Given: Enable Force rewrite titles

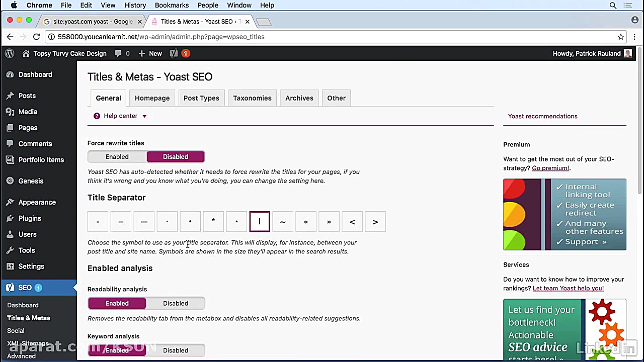Looking at the screenshot, I should coord(117,157).
